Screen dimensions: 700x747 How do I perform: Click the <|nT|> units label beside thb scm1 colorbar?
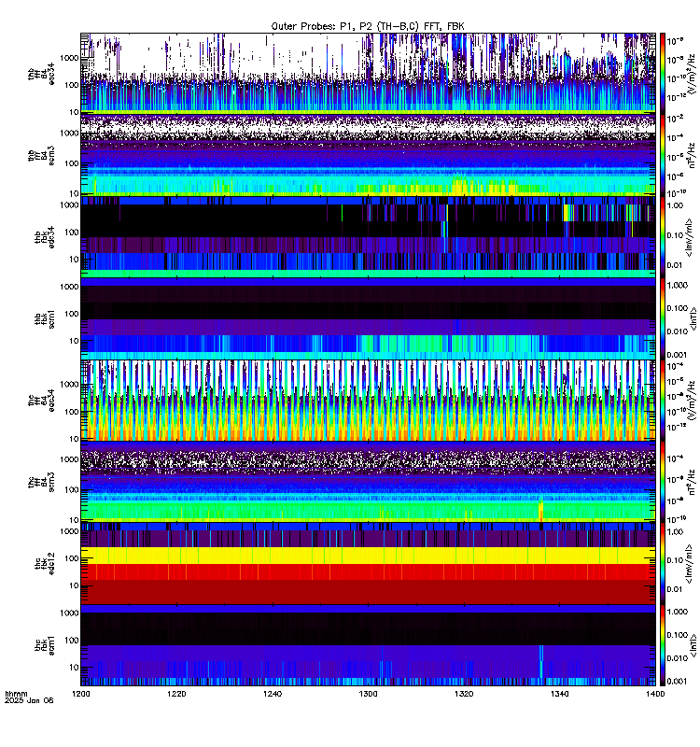click(693, 318)
